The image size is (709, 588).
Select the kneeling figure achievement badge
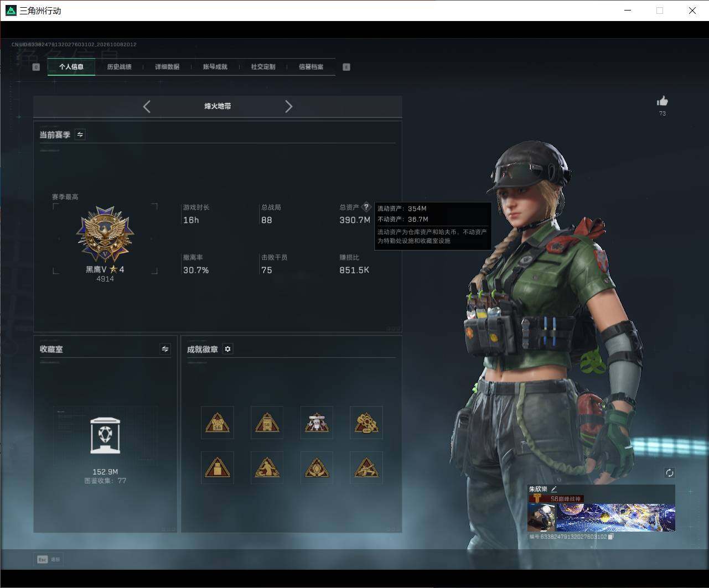[267, 468]
